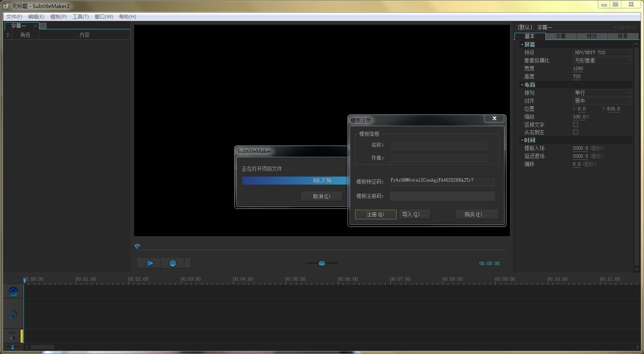
Task: Open the 排列 单行 dropdown
Action: point(602,93)
